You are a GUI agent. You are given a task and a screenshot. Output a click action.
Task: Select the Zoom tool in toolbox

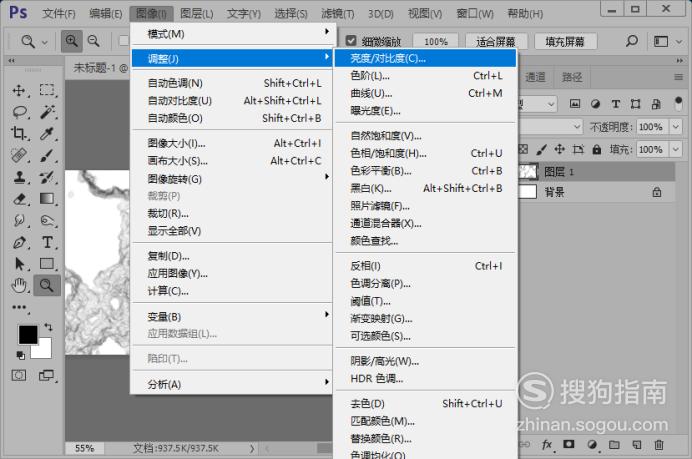(47, 286)
